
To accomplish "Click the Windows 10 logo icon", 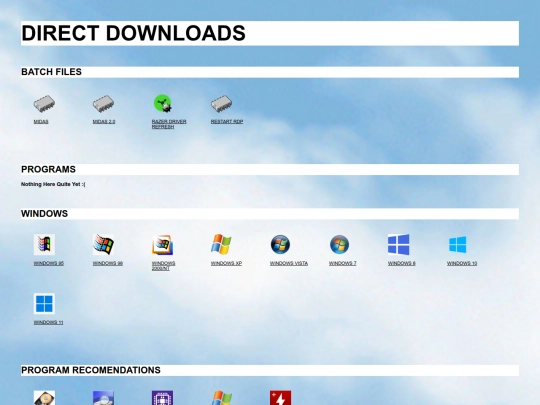I will point(458,245).
